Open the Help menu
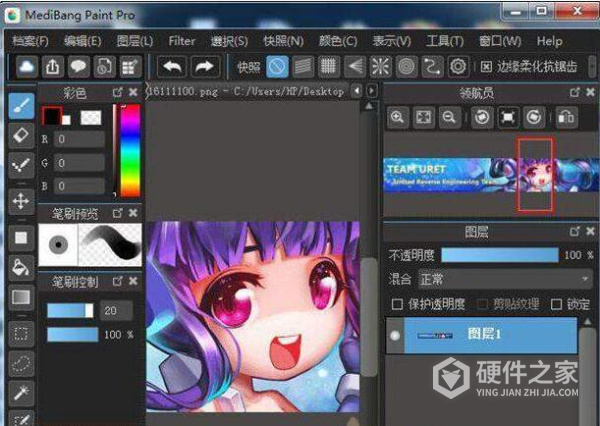Screen dimensions: 600x426 (549, 41)
